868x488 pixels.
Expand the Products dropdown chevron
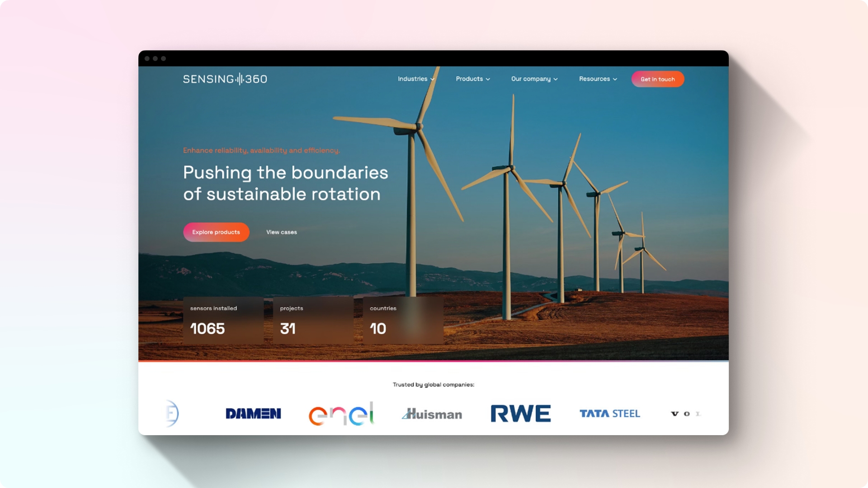tap(488, 79)
